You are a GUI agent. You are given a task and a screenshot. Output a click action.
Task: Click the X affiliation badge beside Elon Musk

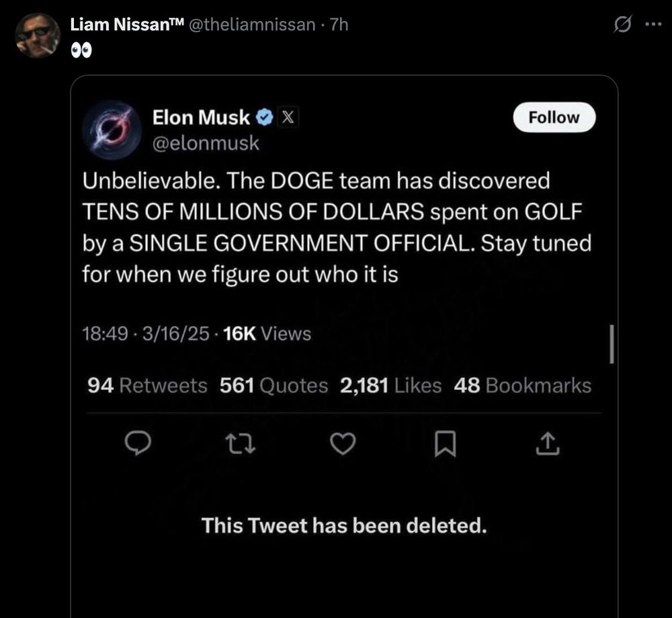click(286, 118)
